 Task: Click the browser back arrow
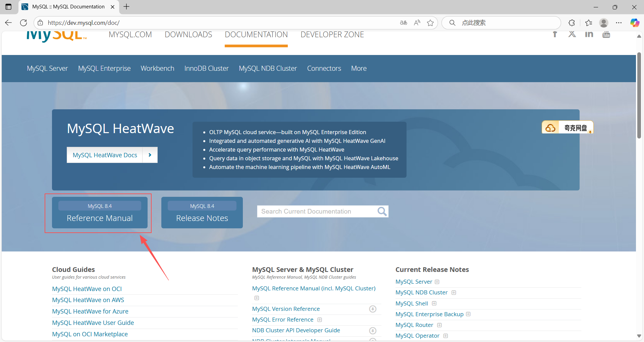8,23
